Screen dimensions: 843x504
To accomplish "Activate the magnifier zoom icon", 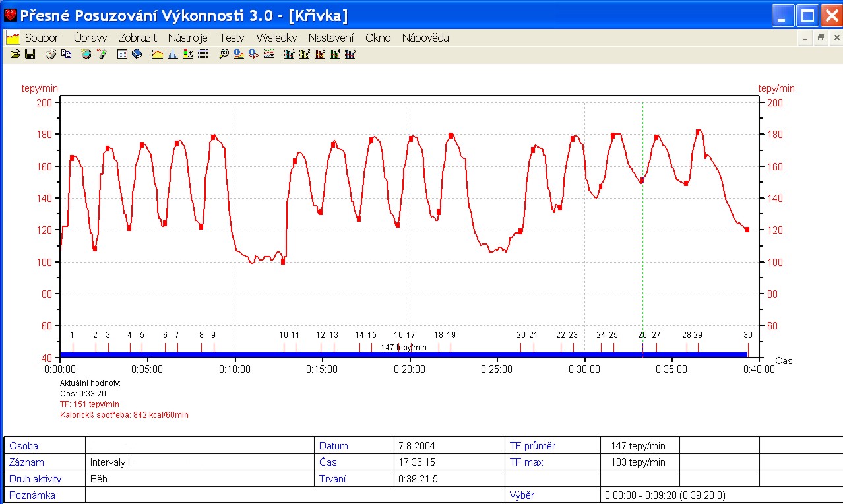I will [x=224, y=54].
